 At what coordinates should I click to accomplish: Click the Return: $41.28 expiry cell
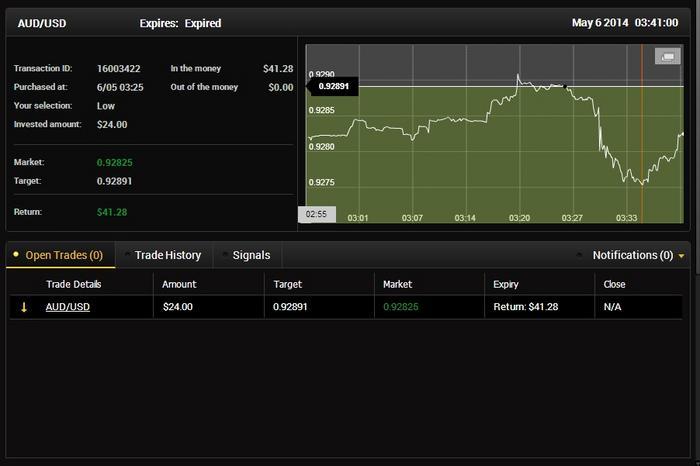pos(526,307)
